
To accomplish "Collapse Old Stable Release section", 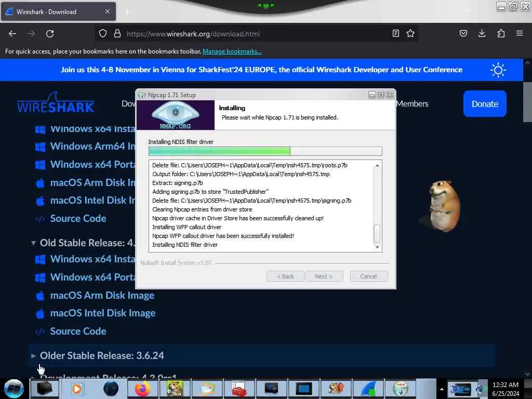I will 33,243.
